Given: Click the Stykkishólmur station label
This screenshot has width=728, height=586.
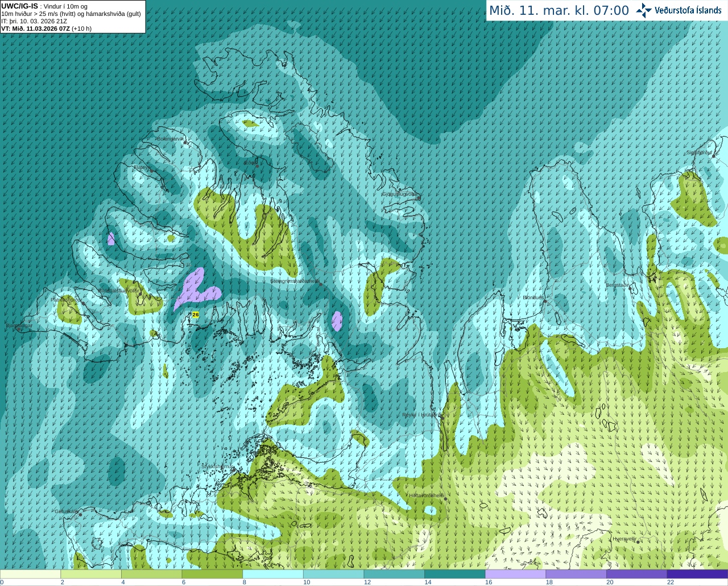Looking at the screenshot, I should (x=217, y=467).
